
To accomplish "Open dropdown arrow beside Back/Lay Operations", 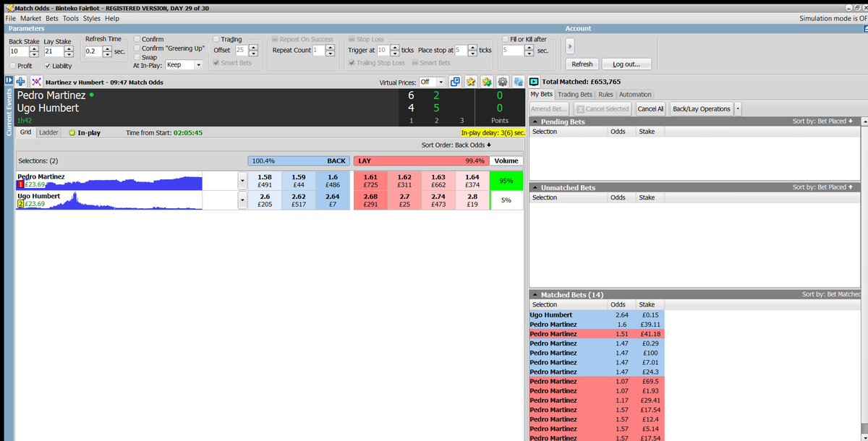I will (738, 108).
